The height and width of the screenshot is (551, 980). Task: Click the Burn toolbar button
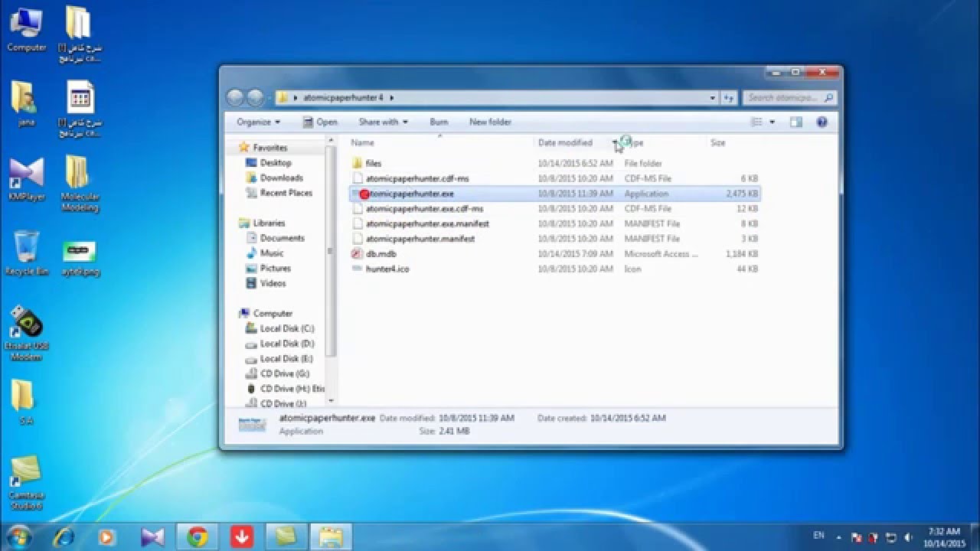tap(439, 122)
